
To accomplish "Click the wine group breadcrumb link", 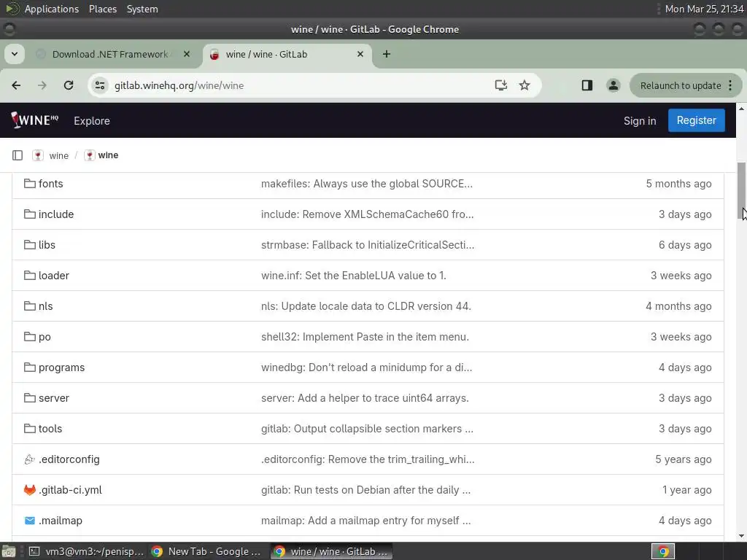I will click(58, 156).
